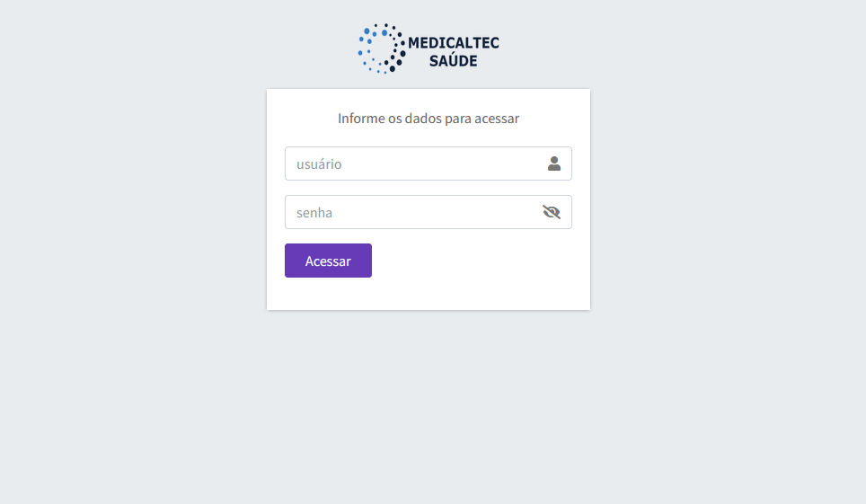Viewport: 866px width, 504px height.
Task: Focus the usuário input field
Action: click(x=428, y=164)
